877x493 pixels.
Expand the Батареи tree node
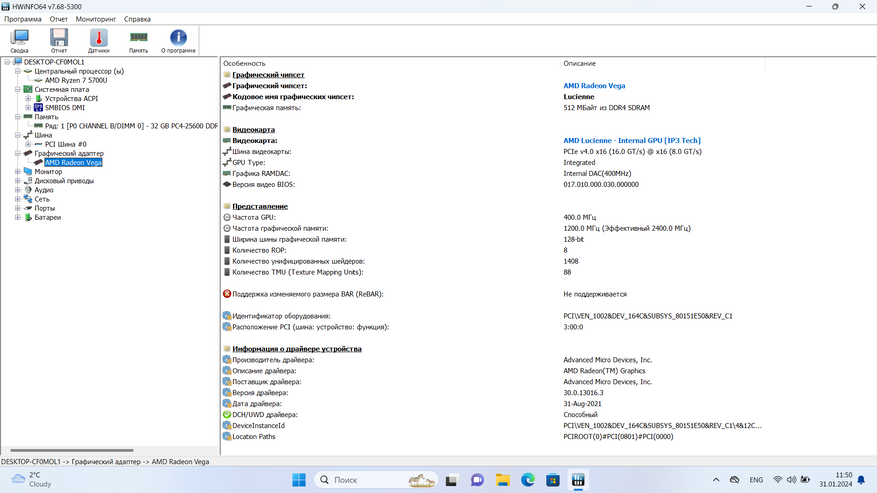[x=18, y=217]
